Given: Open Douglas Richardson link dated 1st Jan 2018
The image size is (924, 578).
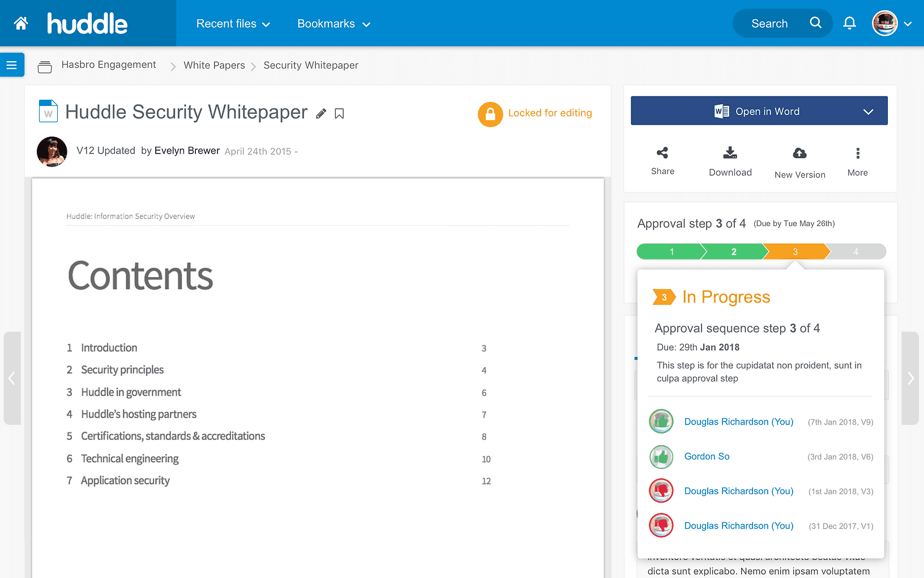Looking at the screenshot, I should point(739,491).
